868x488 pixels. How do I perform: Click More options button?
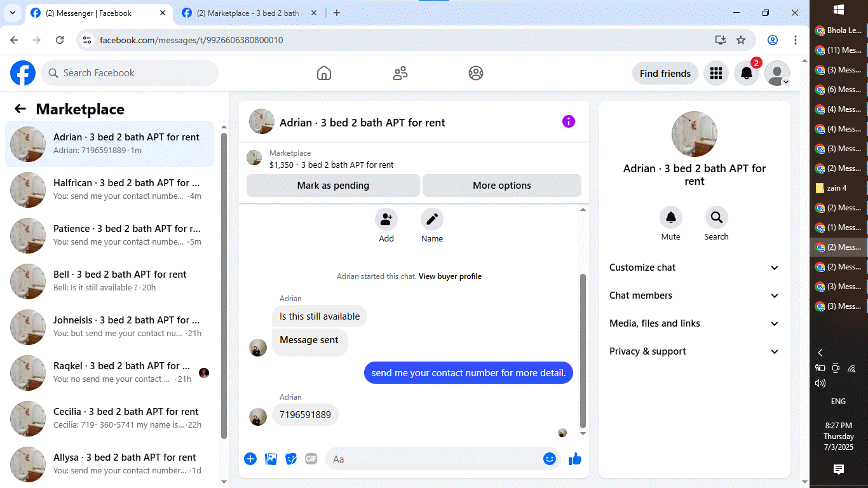point(502,186)
